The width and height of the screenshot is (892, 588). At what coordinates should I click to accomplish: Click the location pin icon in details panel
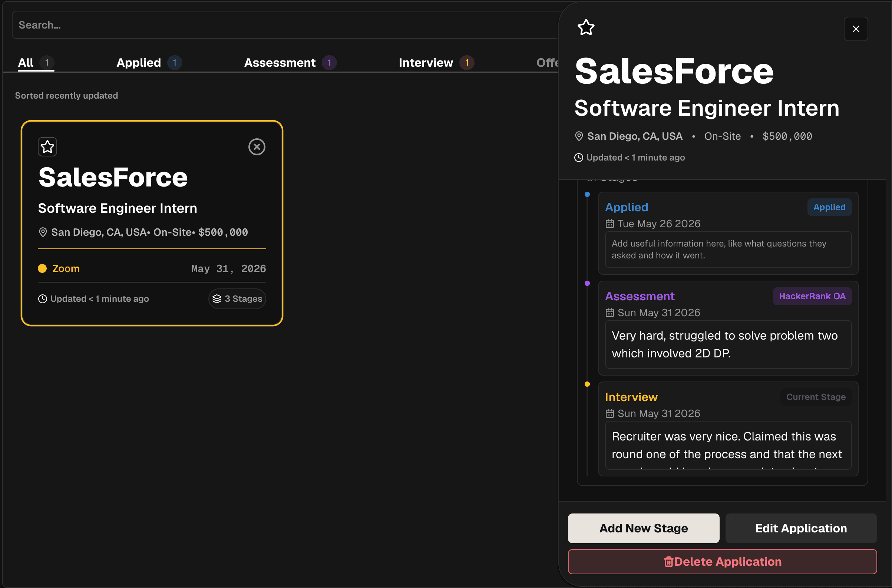click(x=579, y=136)
